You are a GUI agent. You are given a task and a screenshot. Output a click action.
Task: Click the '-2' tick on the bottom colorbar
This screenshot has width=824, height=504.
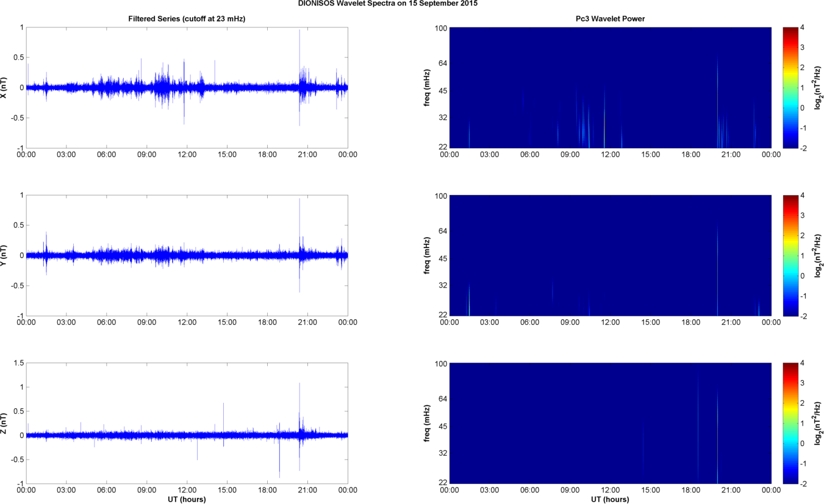pyautogui.click(x=803, y=484)
